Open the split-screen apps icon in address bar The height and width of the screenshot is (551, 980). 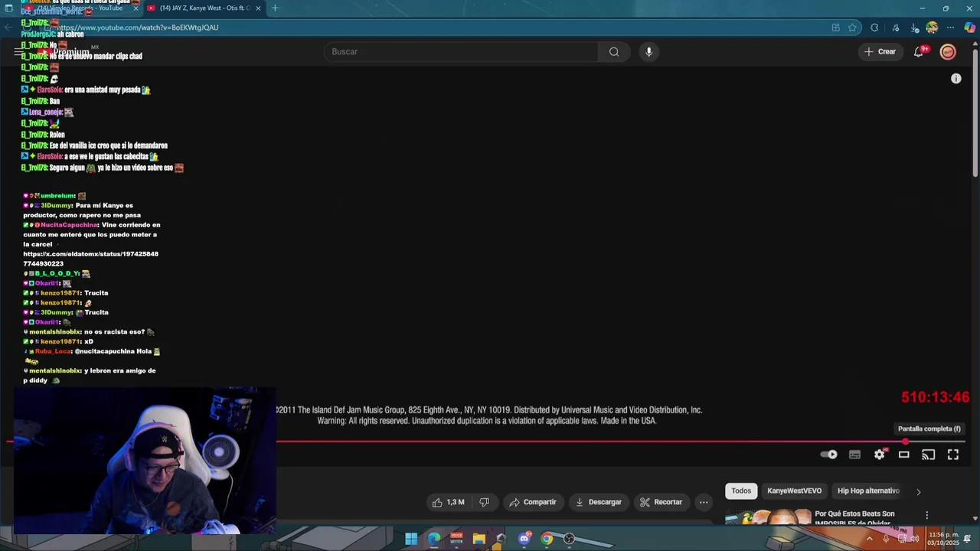[x=835, y=28]
